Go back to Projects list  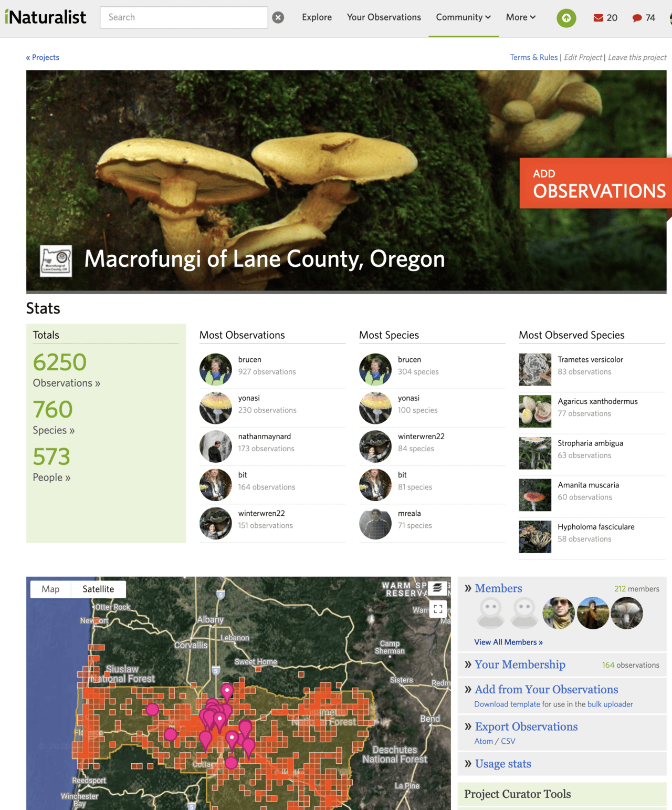43,57
